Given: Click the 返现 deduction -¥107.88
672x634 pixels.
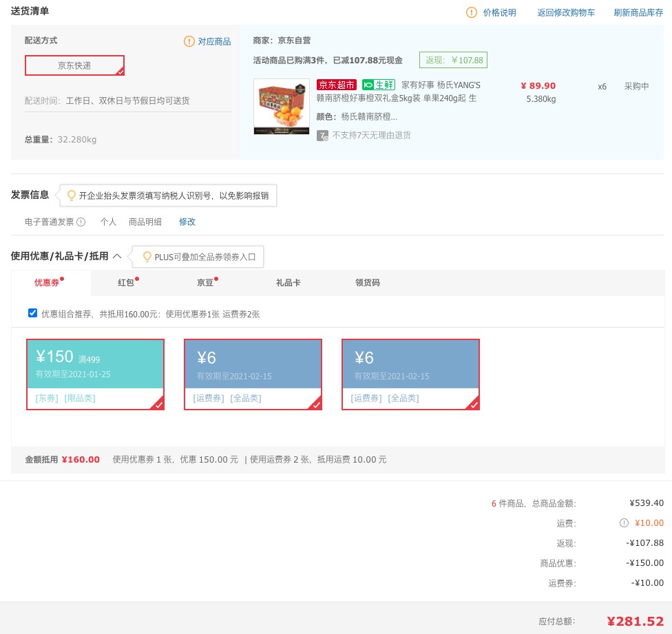Looking at the screenshot, I should (x=645, y=542).
